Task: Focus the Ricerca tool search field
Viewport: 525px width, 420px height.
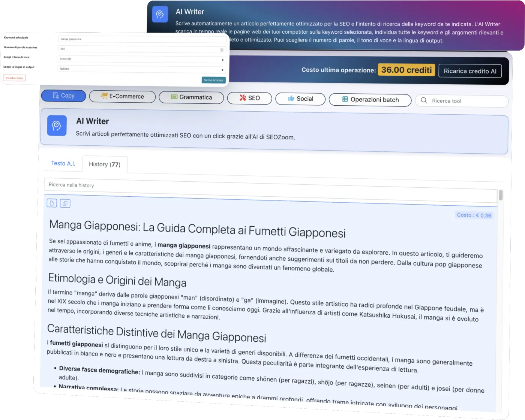Action: click(462, 101)
